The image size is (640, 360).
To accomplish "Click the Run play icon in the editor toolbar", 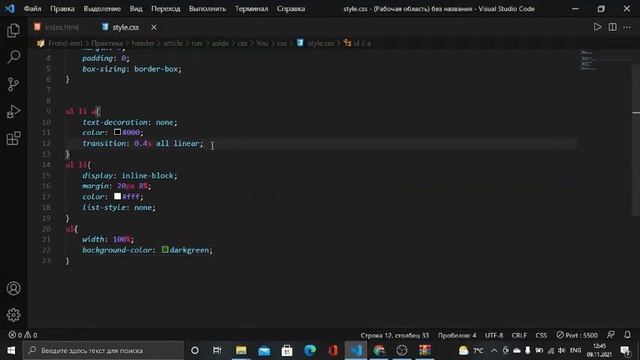I will (597, 27).
